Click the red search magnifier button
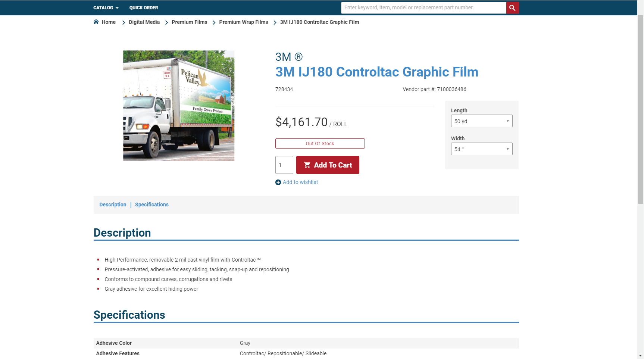This screenshot has height=359, width=644. (512, 8)
